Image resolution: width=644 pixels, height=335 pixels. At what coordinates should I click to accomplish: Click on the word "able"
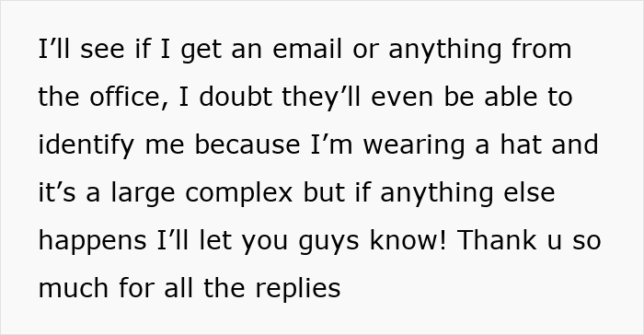click(x=511, y=97)
